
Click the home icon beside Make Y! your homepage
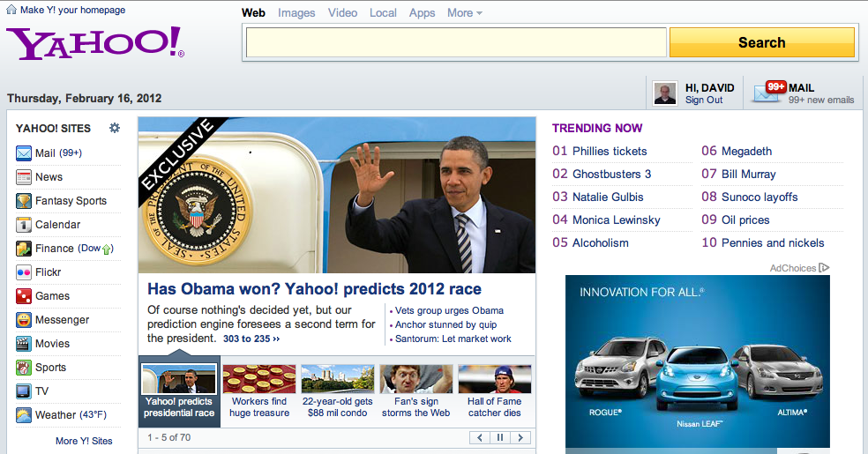11,10
